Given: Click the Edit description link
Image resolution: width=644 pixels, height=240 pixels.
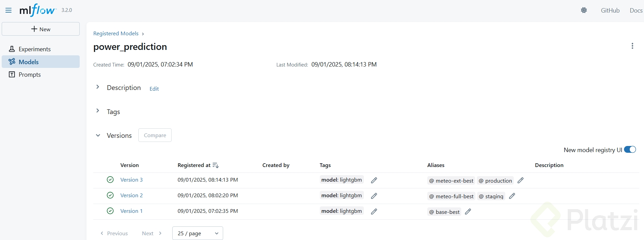Looking at the screenshot, I should (154, 89).
